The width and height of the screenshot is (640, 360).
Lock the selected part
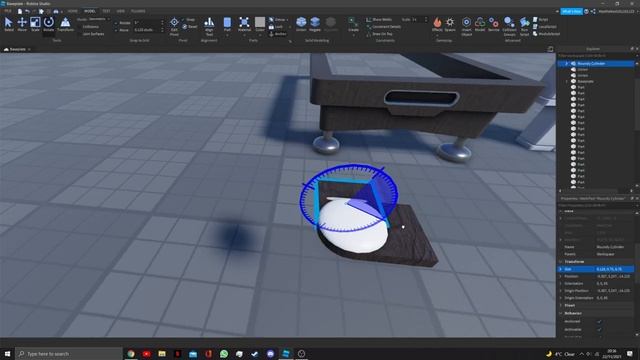pos(276,27)
